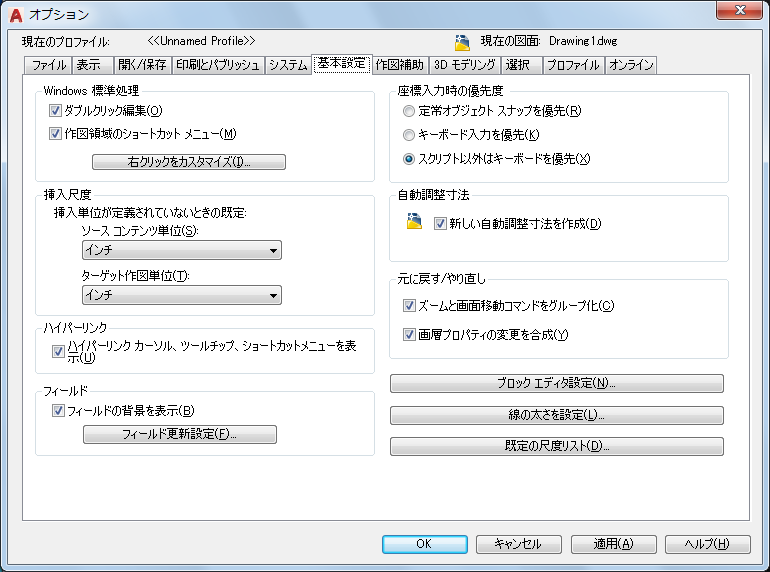Screen dimensions: 770x572
Task: Select the 基本設定 tab
Action: 342,64
